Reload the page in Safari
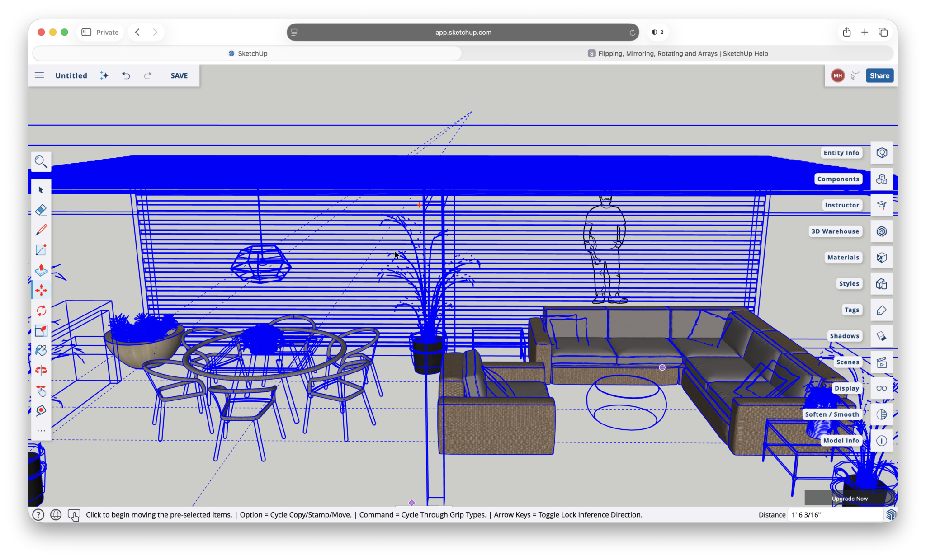Image resolution: width=926 pixels, height=560 pixels. [632, 32]
